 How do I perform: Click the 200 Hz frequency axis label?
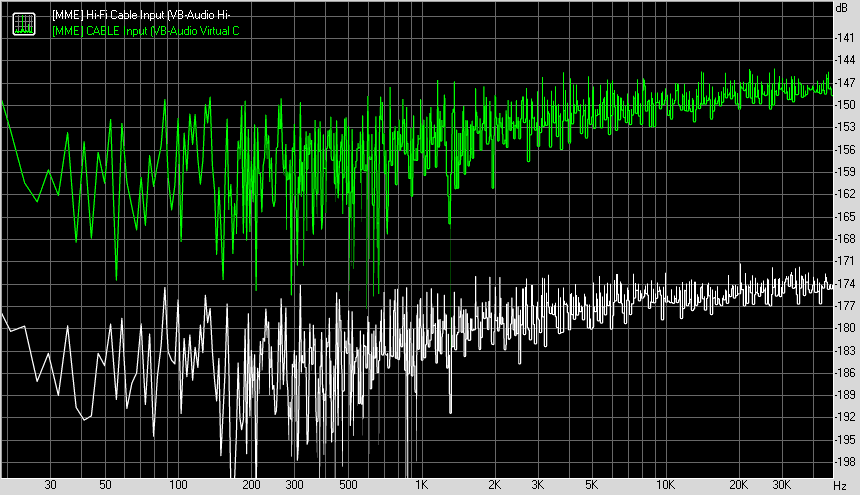coord(251,485)
